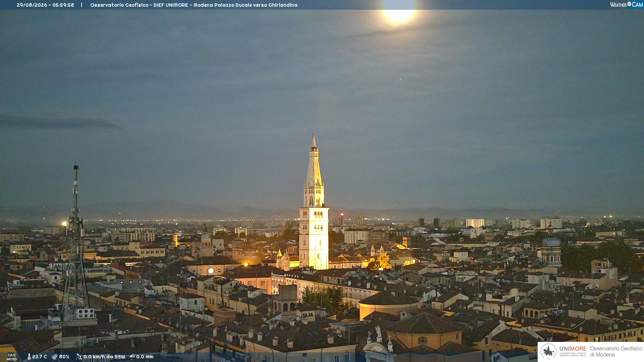The height and width of the screenshot is (362, 644).
Task: Click the WeatherCAM logo
Action: point(627,5)
